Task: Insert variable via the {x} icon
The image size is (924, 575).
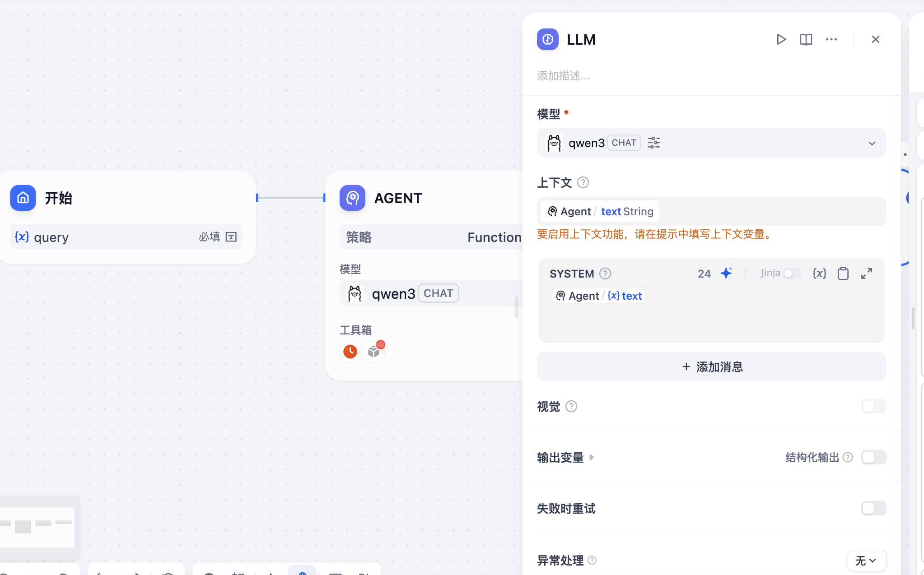Action: (819, 274)
